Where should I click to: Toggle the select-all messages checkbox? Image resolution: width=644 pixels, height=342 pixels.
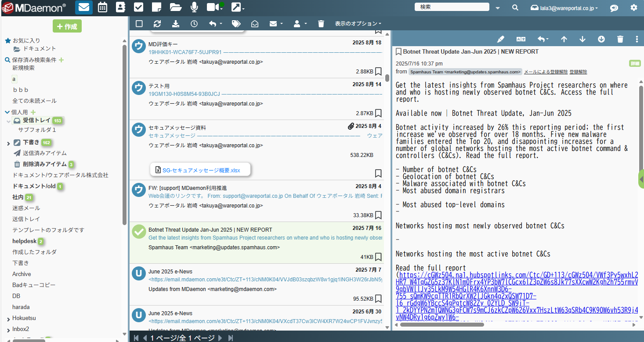139,24
